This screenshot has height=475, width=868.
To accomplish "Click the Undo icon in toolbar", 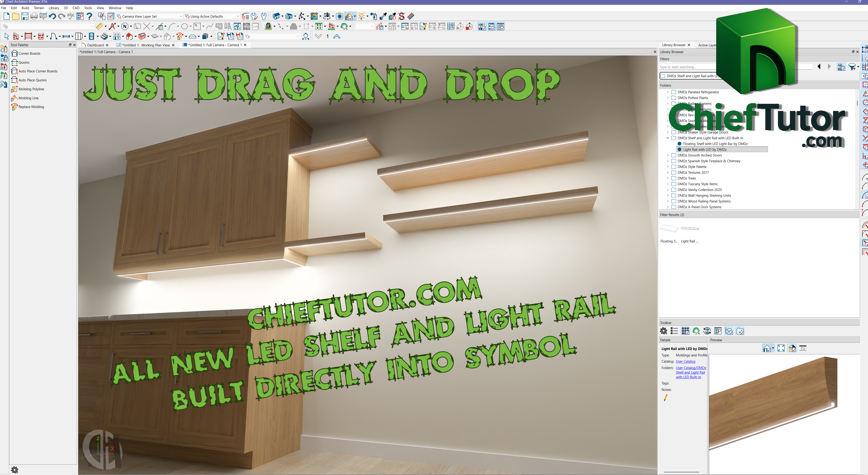I will [x=52, y=16].
